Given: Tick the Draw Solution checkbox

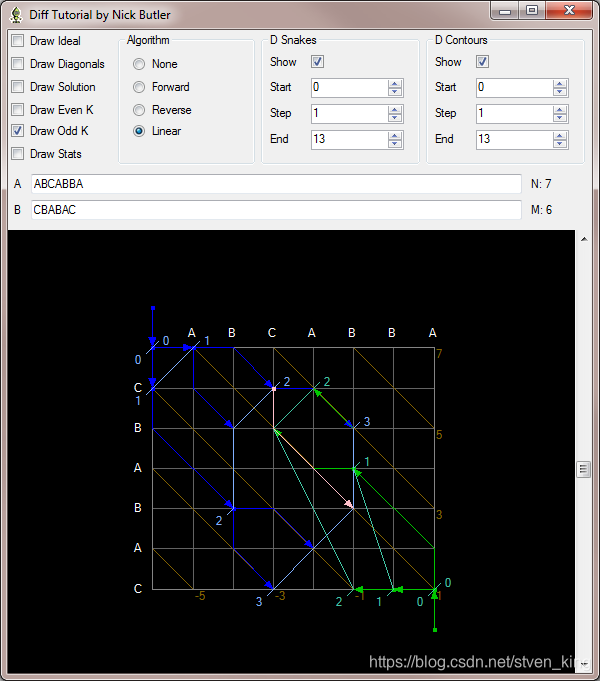Looking at the screenshot, I should click(x=18, y=87).
